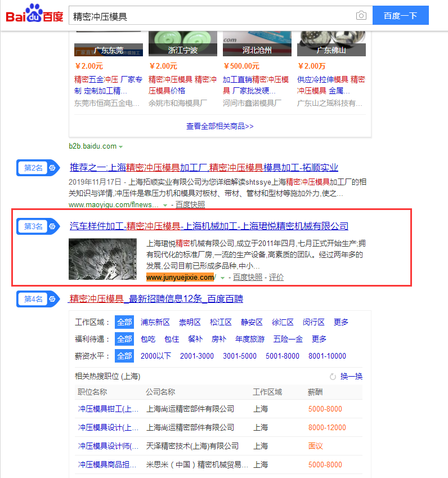This screenshot has width=448, height=478.
Task: Click 换一换 refresh jobs link
Action: 351,376
